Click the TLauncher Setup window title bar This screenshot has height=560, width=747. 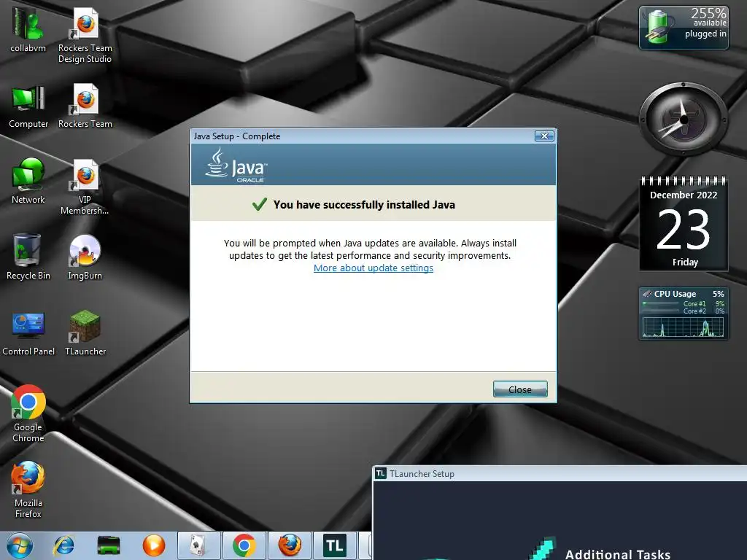(560, 474)
